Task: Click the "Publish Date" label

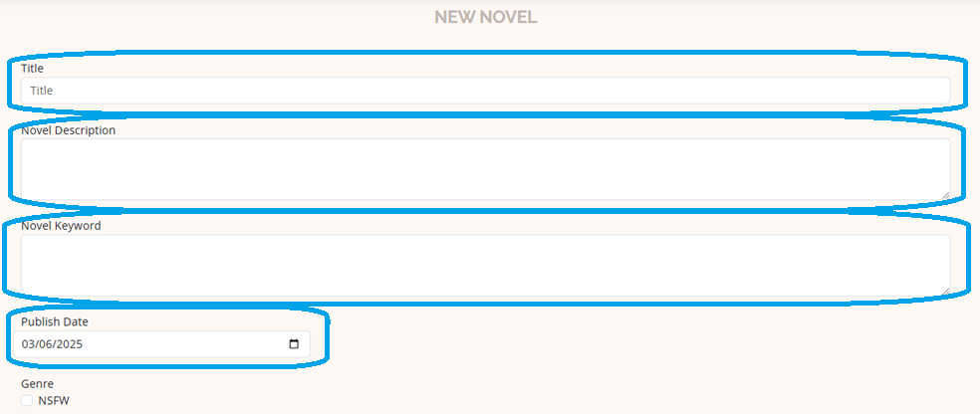Action: (x=55, y=322)
